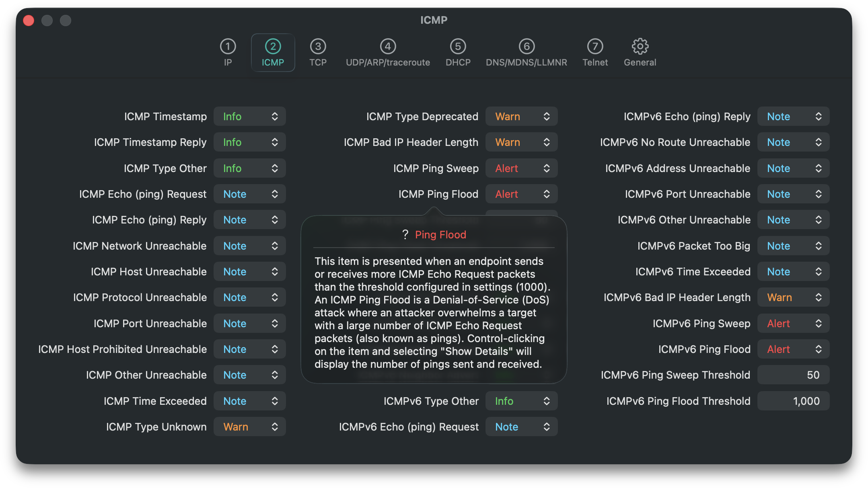
Task: Expand ICMPv6 Echo (ping) Reply dropdown
Action: pos(793,117)
